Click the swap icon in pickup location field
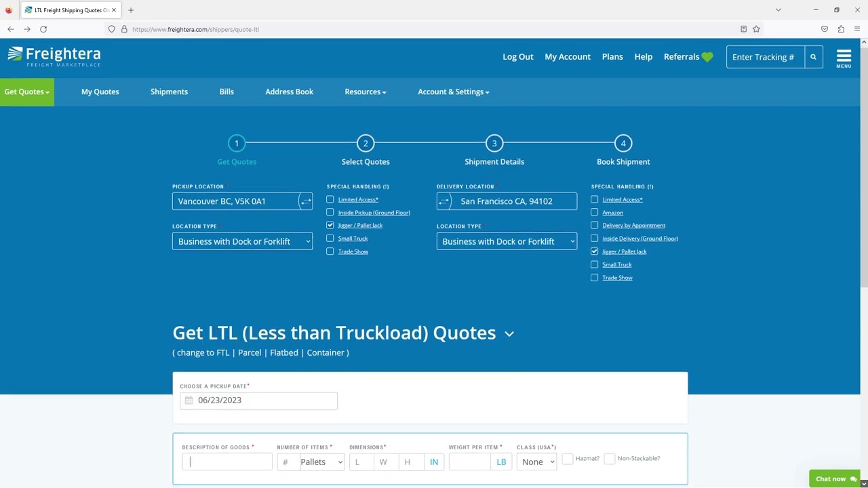This screenshot has width=868, height=488. [306, 201]
